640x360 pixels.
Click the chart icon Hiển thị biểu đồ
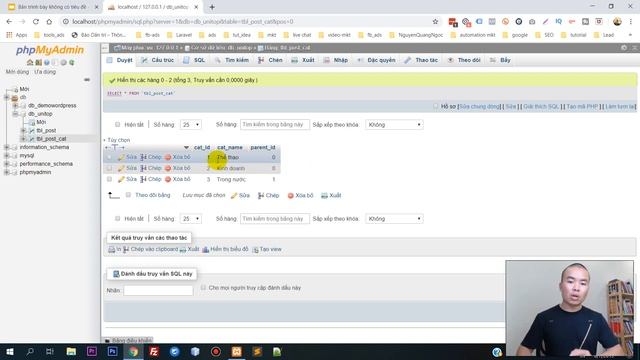pos(206,249)
